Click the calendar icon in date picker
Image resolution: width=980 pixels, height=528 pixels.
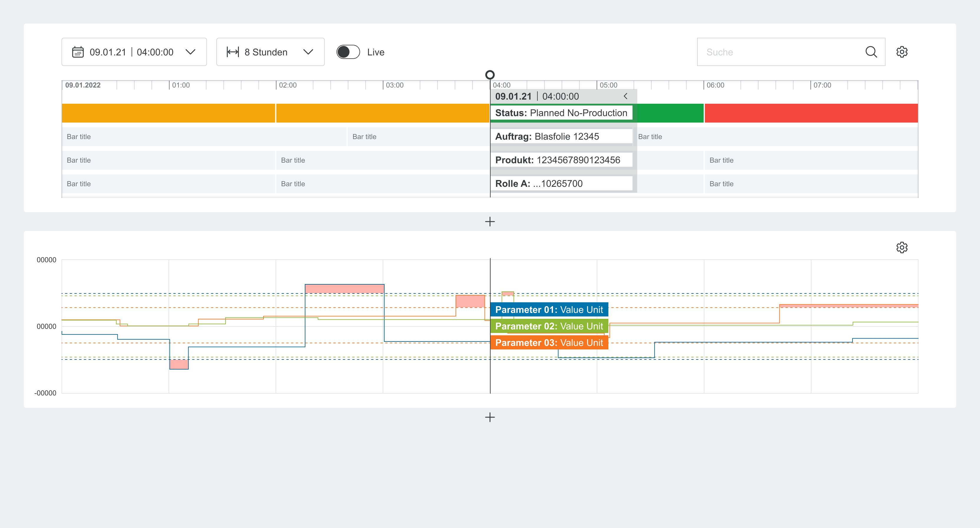(x=78, y=52)
